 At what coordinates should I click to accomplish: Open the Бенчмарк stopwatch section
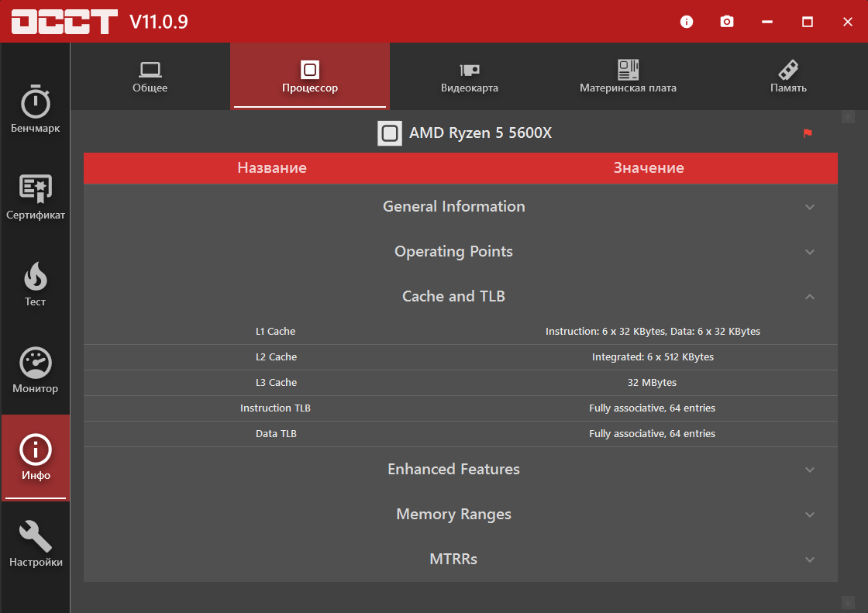pyautogui.click(x=35, y=110)
